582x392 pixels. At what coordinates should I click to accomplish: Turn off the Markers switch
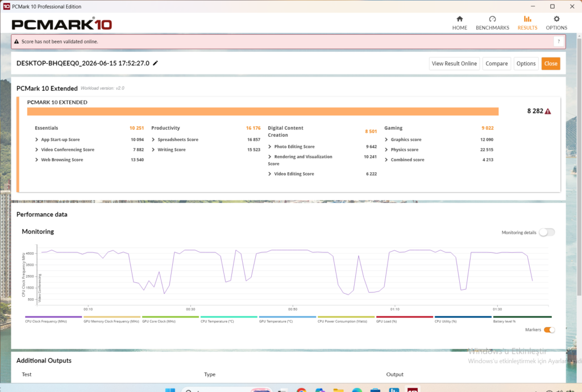550,330
